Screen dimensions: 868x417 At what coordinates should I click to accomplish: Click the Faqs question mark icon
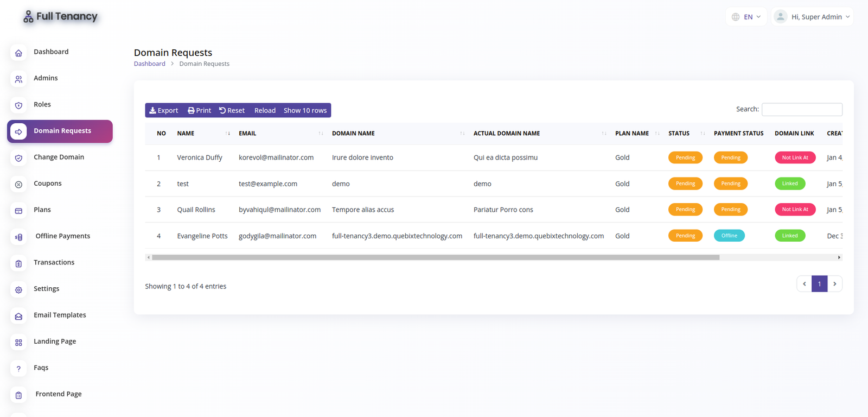(18, 369)
